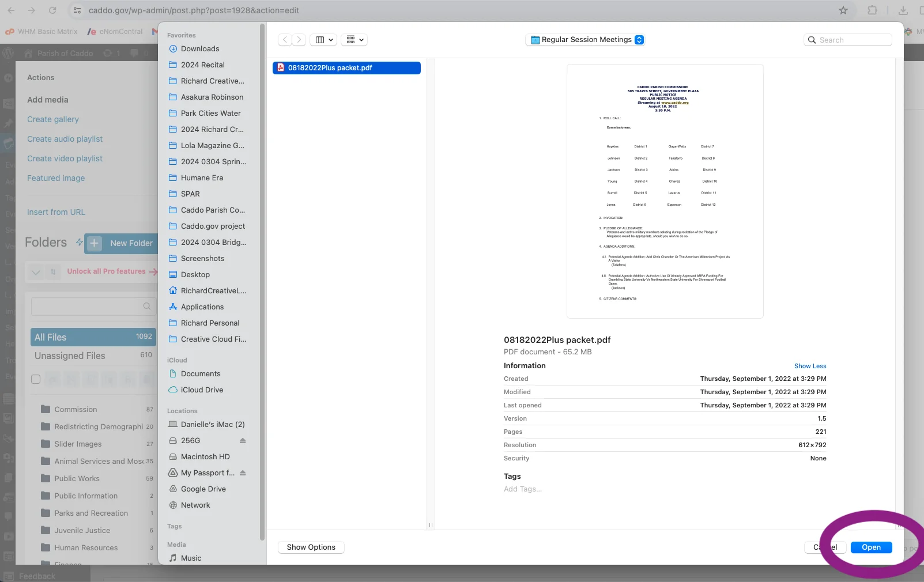Eject the 256G drive
Viewport: 924px width, 582px height.
(243, 441)
